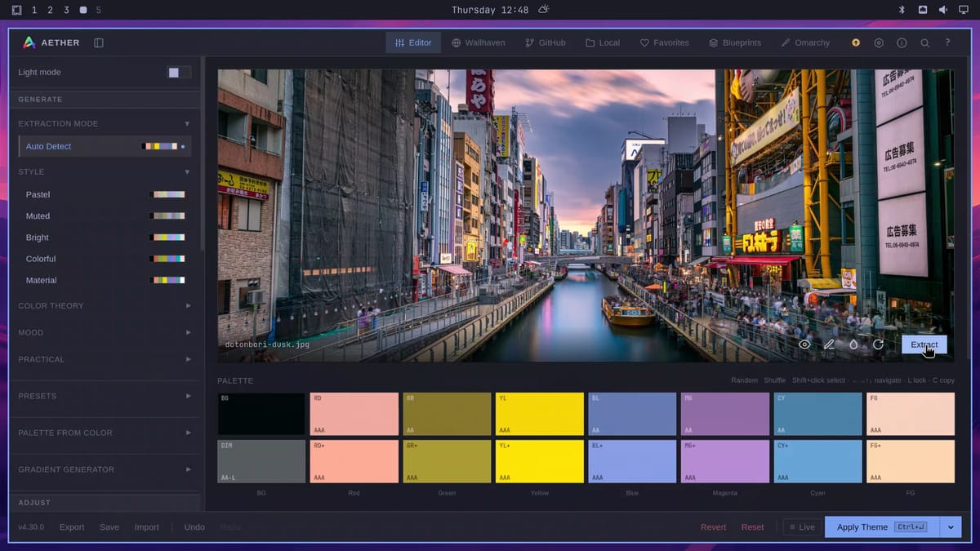Choose the Muted style option

[105, 216]
